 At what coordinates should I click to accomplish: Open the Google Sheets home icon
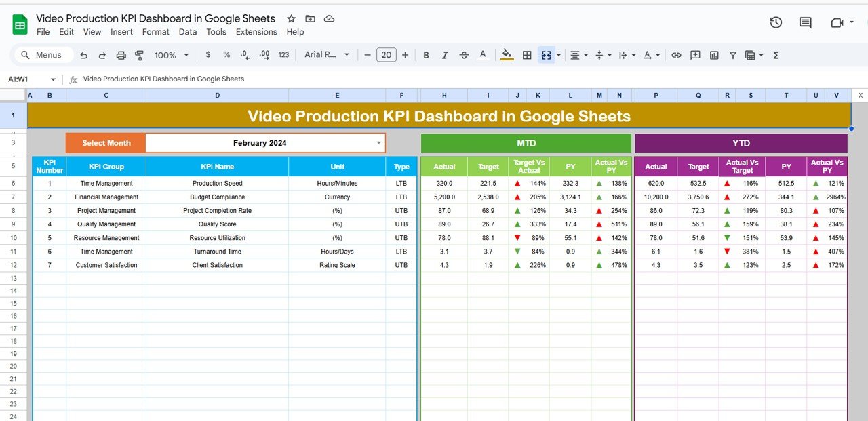pos(20,25)
